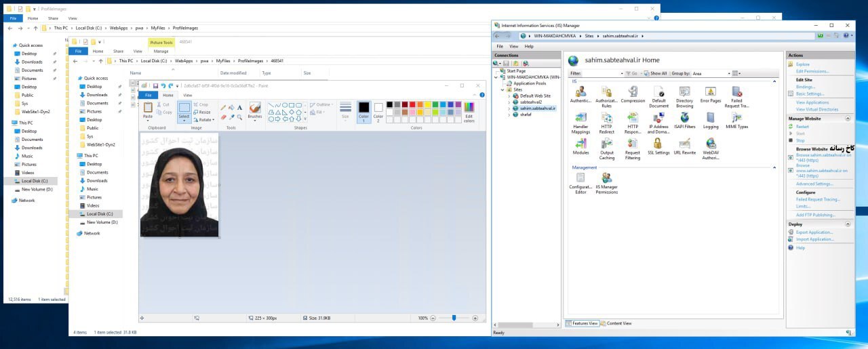868x349 pixels.
Task: Open the ISAPI Filters feature
Action: 684,121
